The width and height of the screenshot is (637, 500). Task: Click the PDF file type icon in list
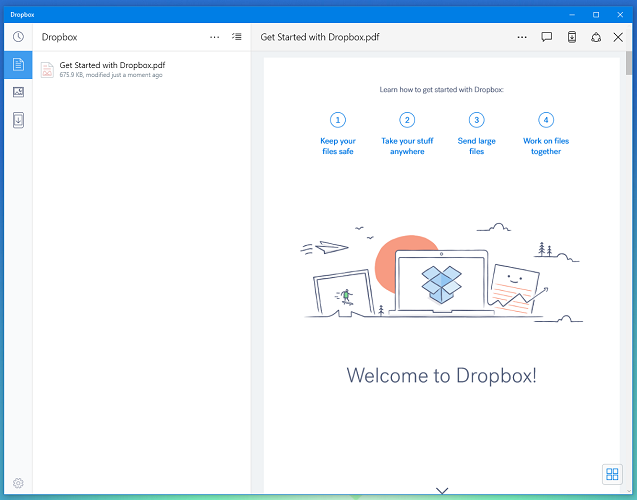(x=47, y=70)
